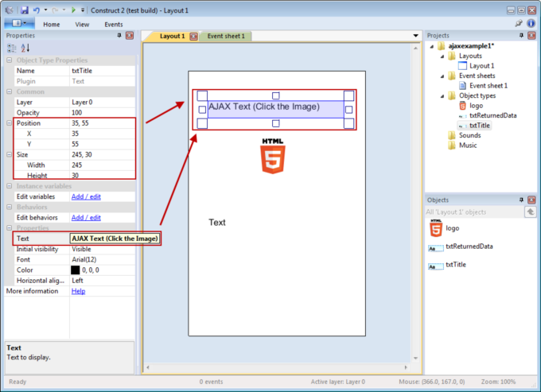The width and height of the screenshot is (541, 392).
Task: Collapse the Behaviors section
Action: click(x=10, y=207)
